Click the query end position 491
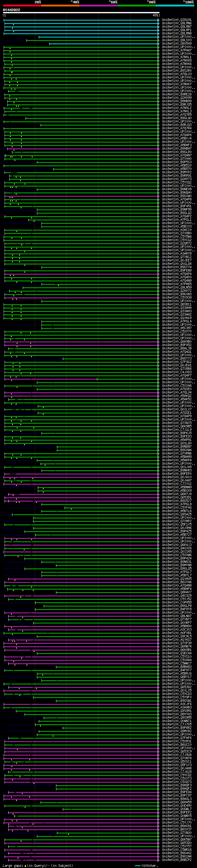This screenshot has height=868, width=197. tap(155, 15)
